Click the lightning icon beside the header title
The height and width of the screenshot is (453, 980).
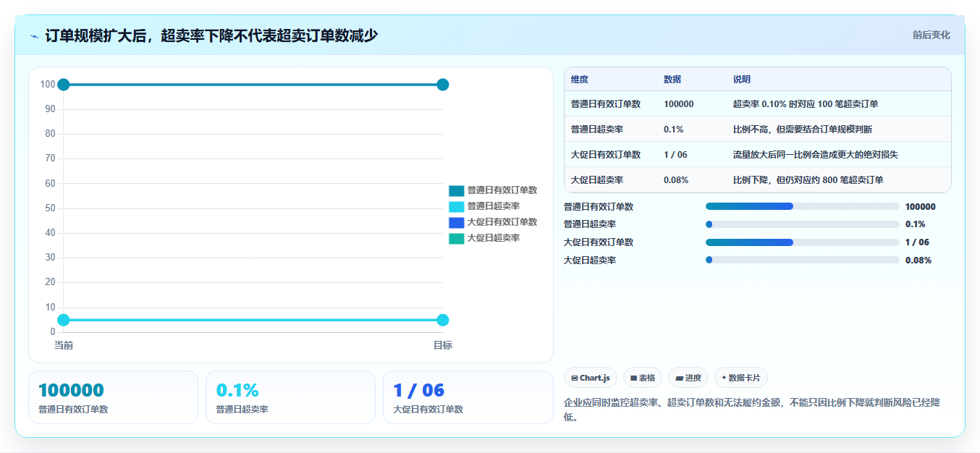[34, 35]
